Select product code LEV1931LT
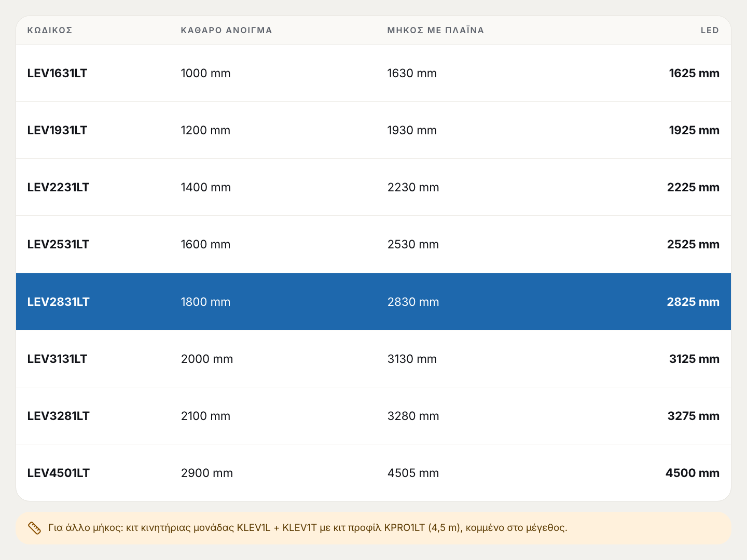This screenshot has width=747, height=560. 57,130
